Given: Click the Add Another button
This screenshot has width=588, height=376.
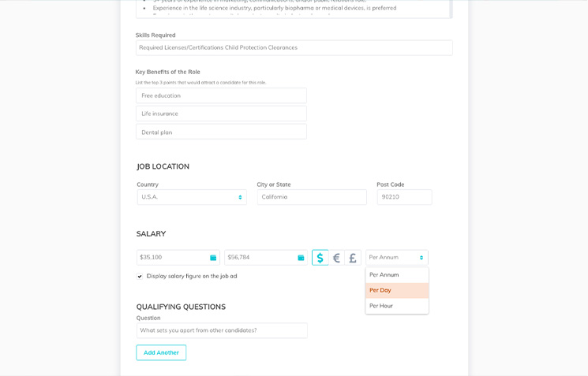Looking at the screenshot, I should pyautogui.click(x=161, y=352).
